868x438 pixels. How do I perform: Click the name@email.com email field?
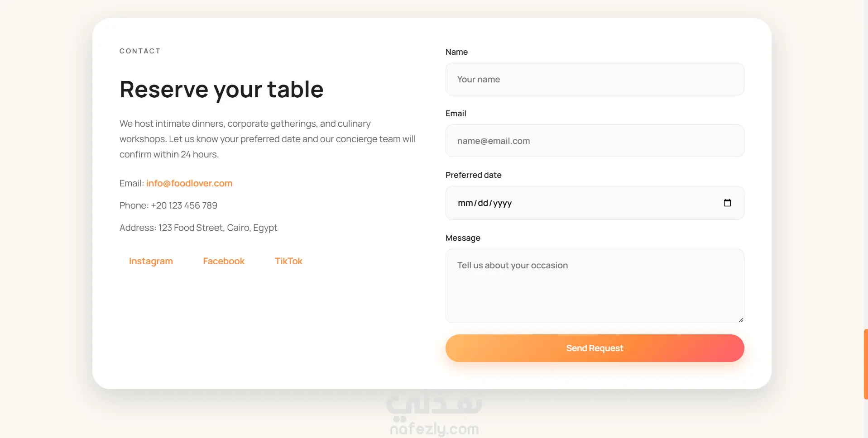595,141
